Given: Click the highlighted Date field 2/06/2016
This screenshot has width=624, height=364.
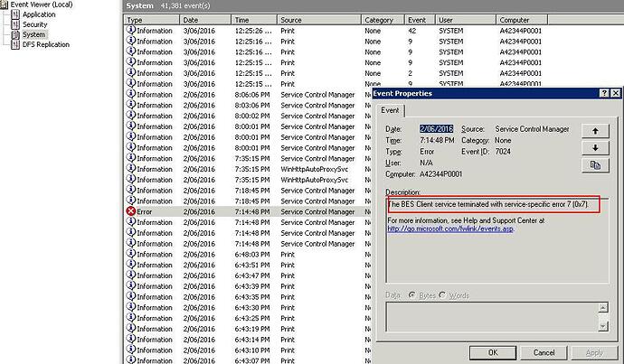Looking at the screenshot, I should 437,129.
